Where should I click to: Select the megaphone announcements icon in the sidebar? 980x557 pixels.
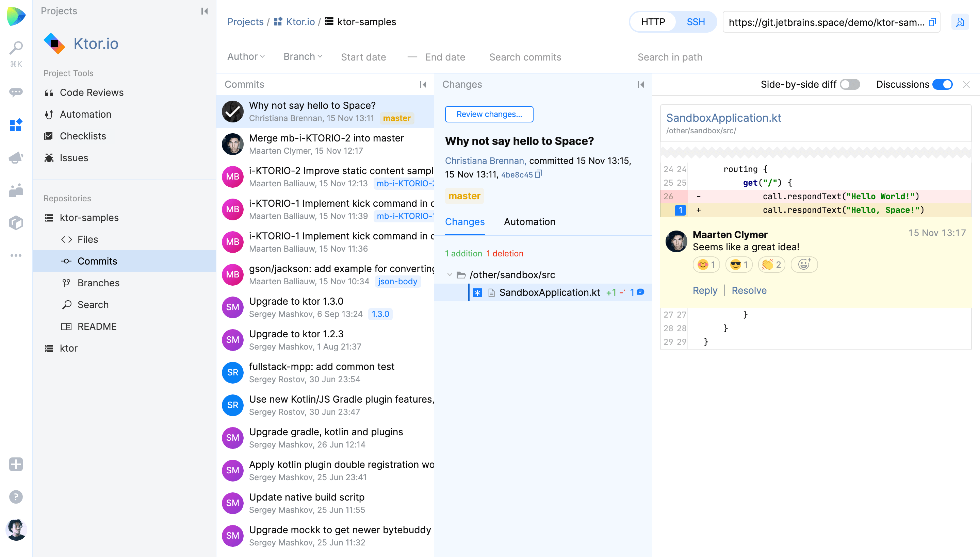coord(16,158)
